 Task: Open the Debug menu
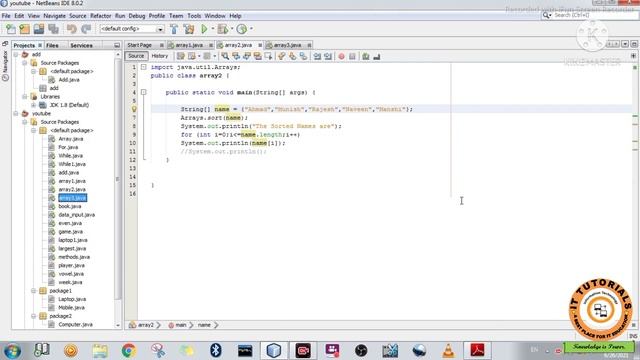(137, 16)
